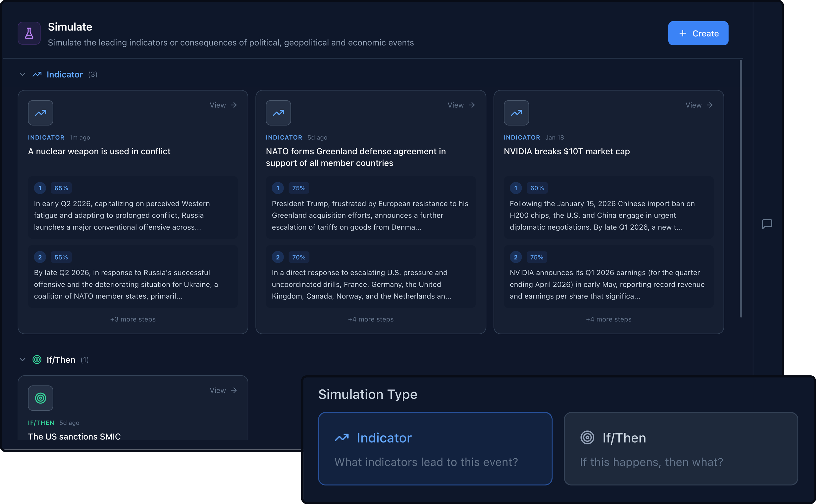816x504 pixels.
Task: Collapse the If/Then section chevron
Action: [x=22, y=360]
